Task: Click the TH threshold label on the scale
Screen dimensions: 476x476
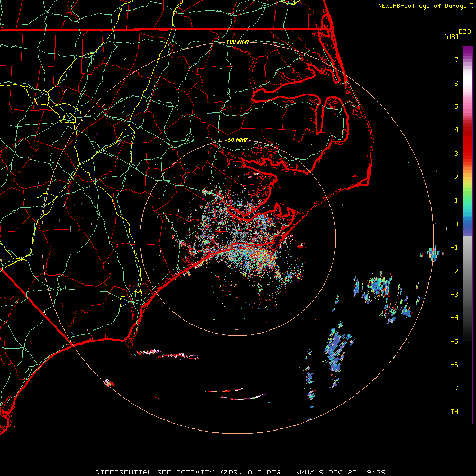Action: tap(454, 412)
